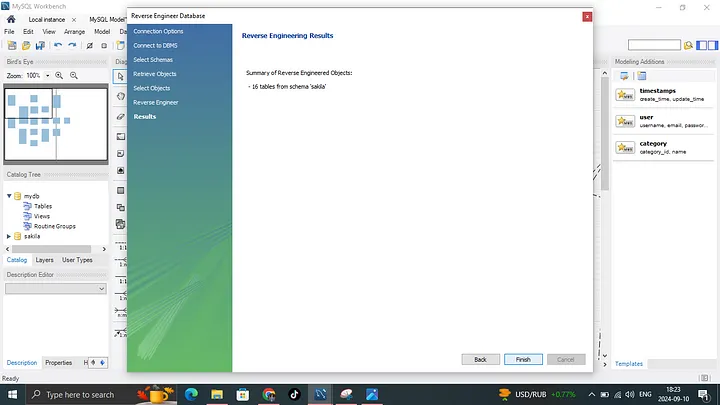This screenshot has height=405, width=720.
Task: Click Catalog Tree scroll right arrow
Action: (x=104, y=249)
